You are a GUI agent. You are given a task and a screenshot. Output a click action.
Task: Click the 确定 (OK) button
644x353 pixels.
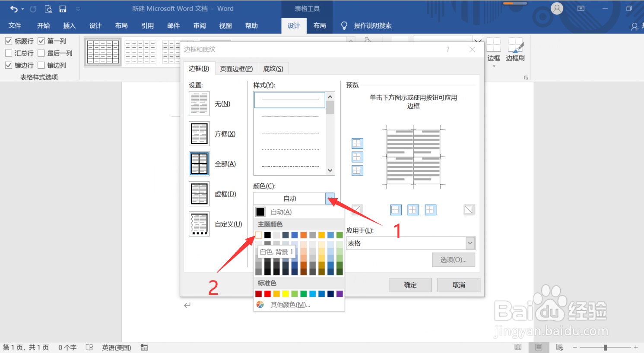(x=409, y=285)
